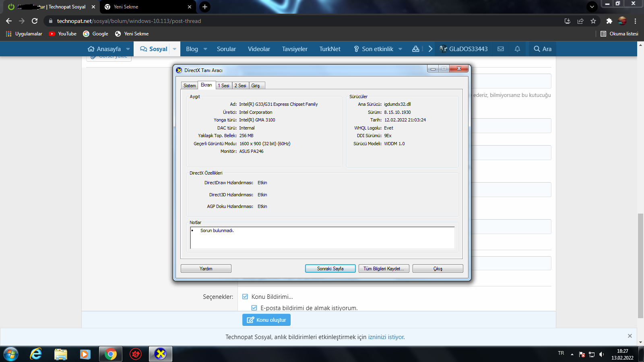
Task: Open the GLaDOS33443 account menu
Action: tap(464, 49)
